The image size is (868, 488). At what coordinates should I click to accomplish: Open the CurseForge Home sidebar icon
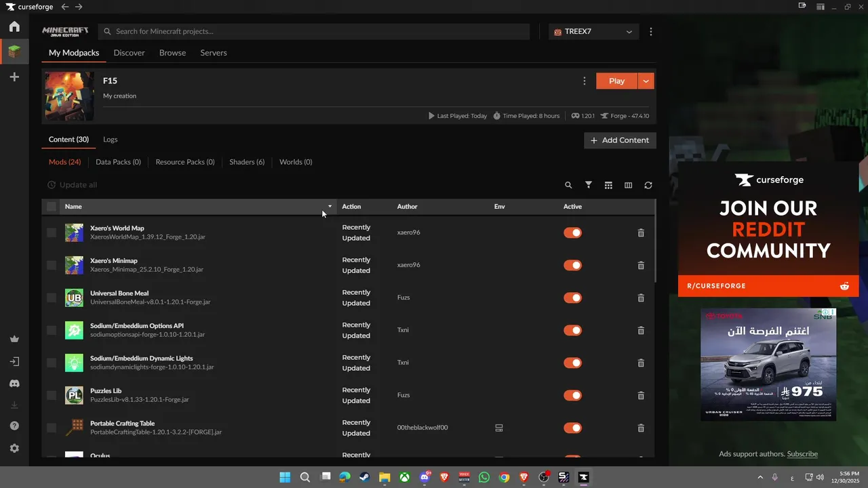point(14,26)
